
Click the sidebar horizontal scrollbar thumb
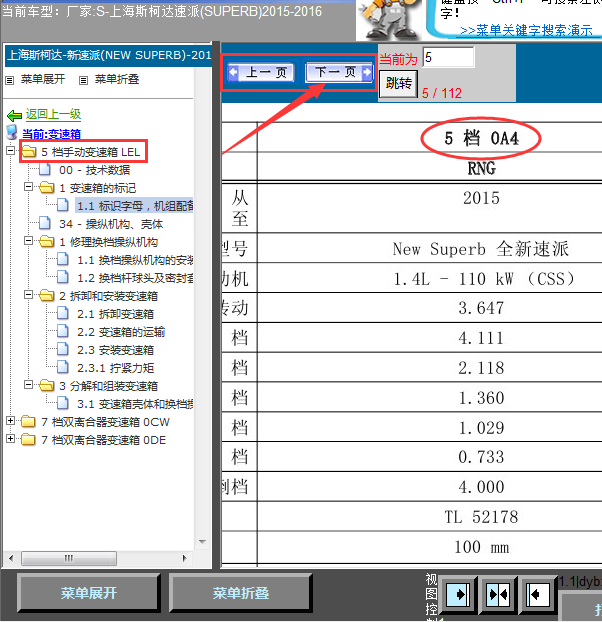coord(69,558)
